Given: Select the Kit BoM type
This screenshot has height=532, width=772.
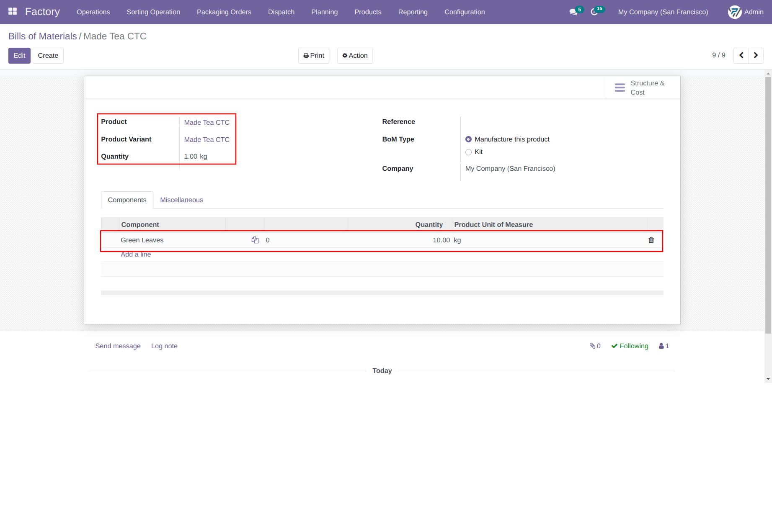Looking at the screenshot, I should point(468,152).
